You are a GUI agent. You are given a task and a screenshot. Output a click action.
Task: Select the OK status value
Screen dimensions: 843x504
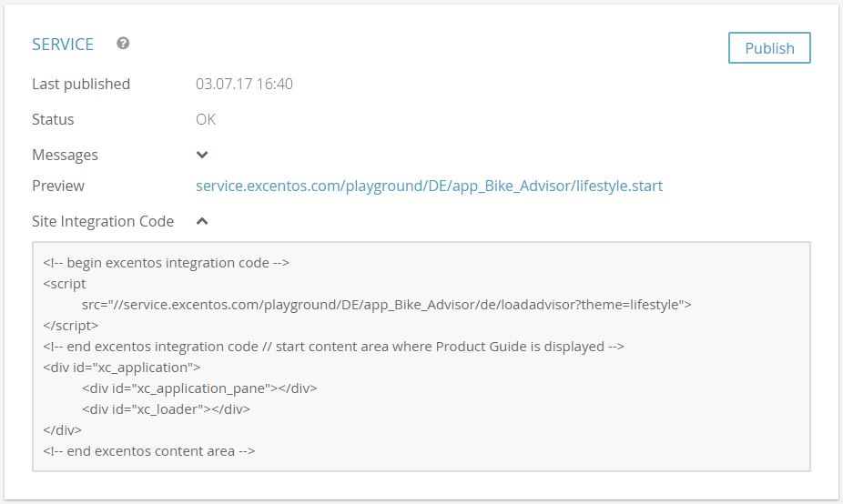206,119
